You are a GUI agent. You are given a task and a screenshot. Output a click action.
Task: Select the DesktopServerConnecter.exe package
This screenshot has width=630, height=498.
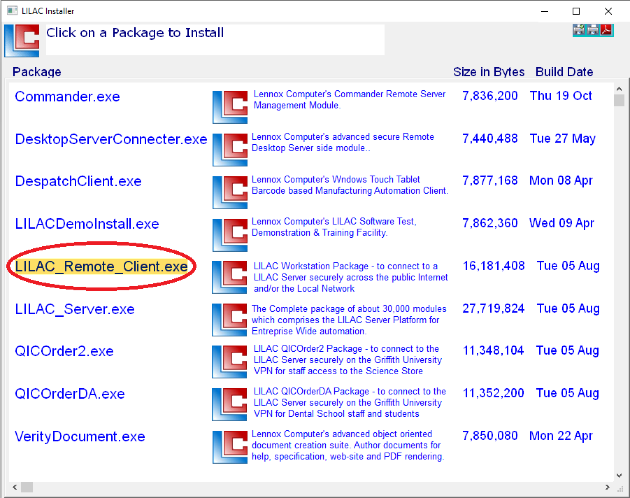pyautogui.click(x=111, y=139)
